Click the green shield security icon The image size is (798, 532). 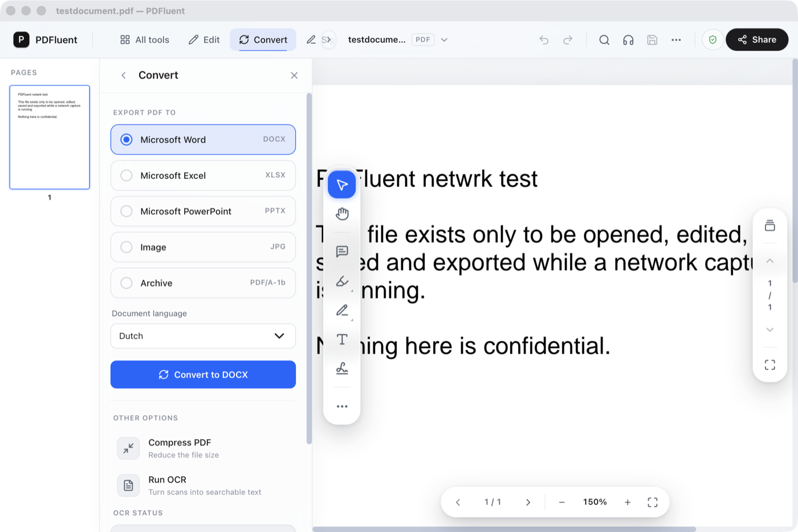click(712, 40)
